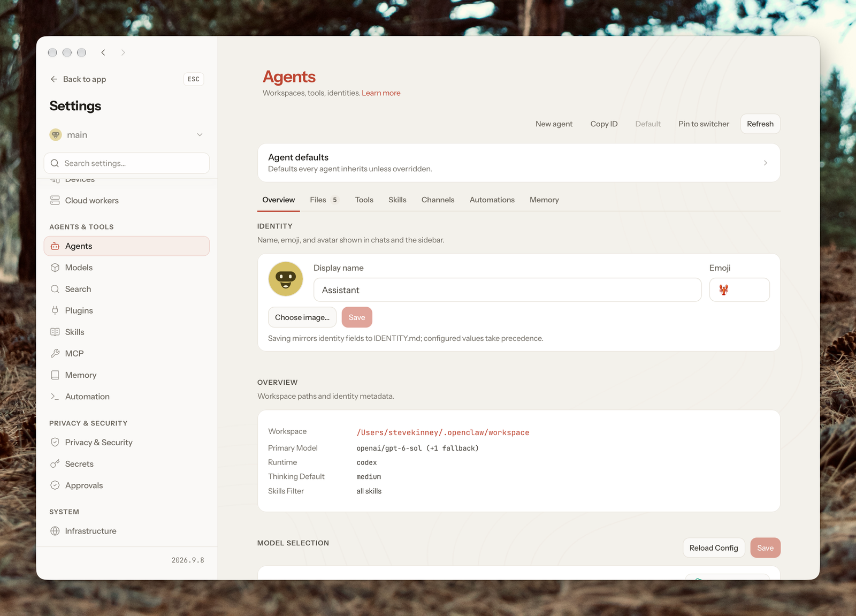This screenshot has height=616, width=856.
Task: Click the Search magnifier icon in sidebar
Action: tap(55, 289)
